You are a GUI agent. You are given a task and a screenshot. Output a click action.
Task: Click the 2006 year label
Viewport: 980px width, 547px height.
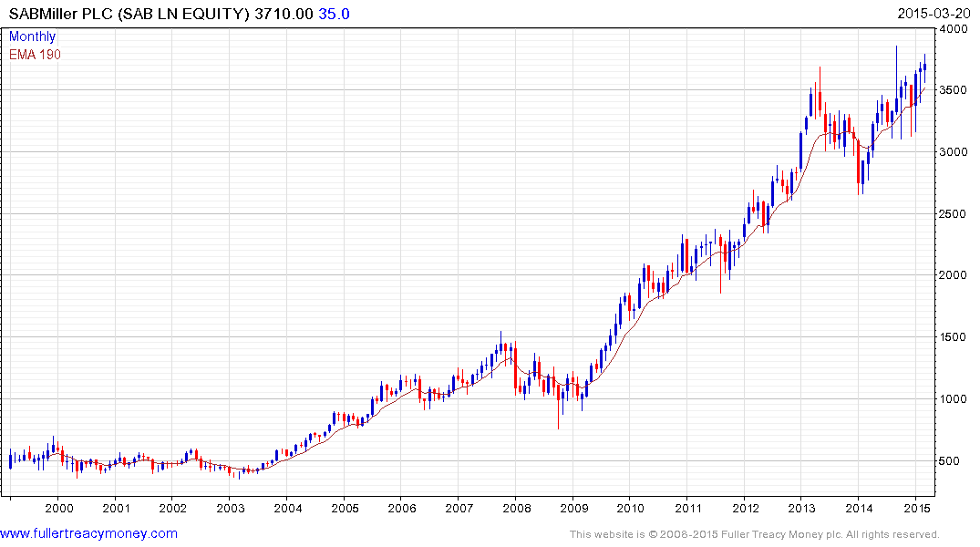pos(402,508)
